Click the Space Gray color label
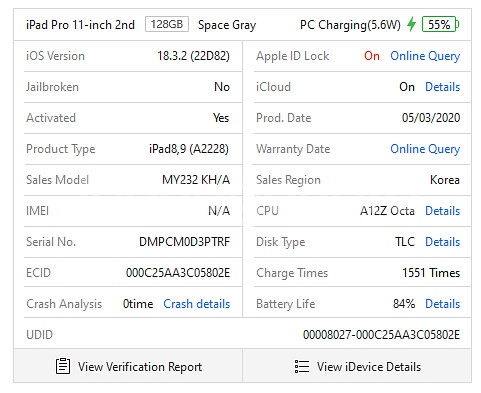The width and height of the screenshot is (481, 393). (x=227, y=25)
